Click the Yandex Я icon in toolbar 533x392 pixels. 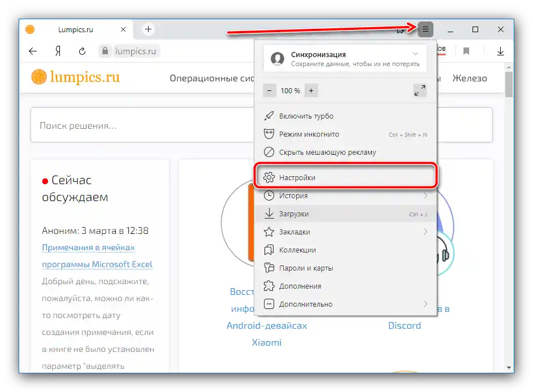click(x=57, y=51)
